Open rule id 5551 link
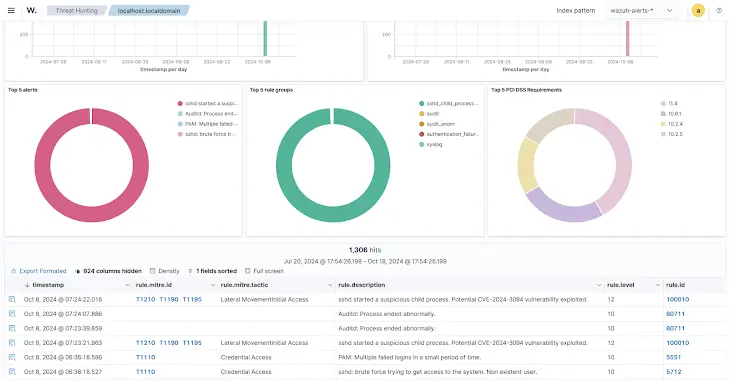 pos(673,357)
